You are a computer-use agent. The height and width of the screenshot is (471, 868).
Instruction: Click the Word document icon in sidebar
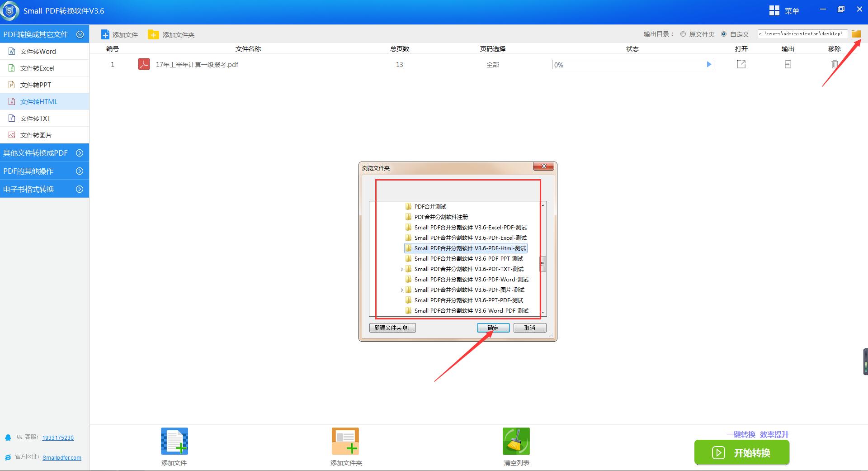[x=12, y=51]
